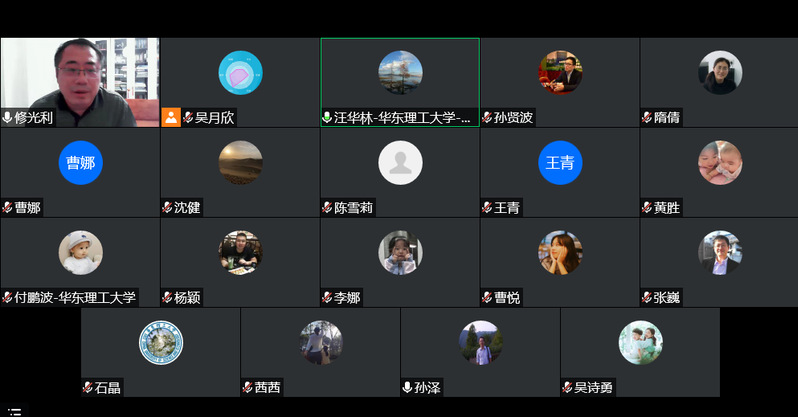The width and height of the screenshot is (798, 417).
Task: Select 修光利's live video tile
Action: pos(80,82)
